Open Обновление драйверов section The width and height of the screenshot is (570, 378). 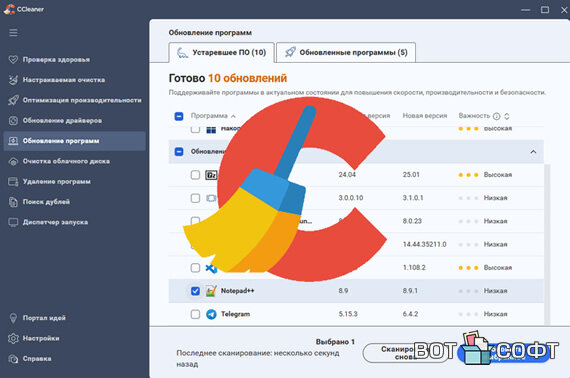pos(63,121)
